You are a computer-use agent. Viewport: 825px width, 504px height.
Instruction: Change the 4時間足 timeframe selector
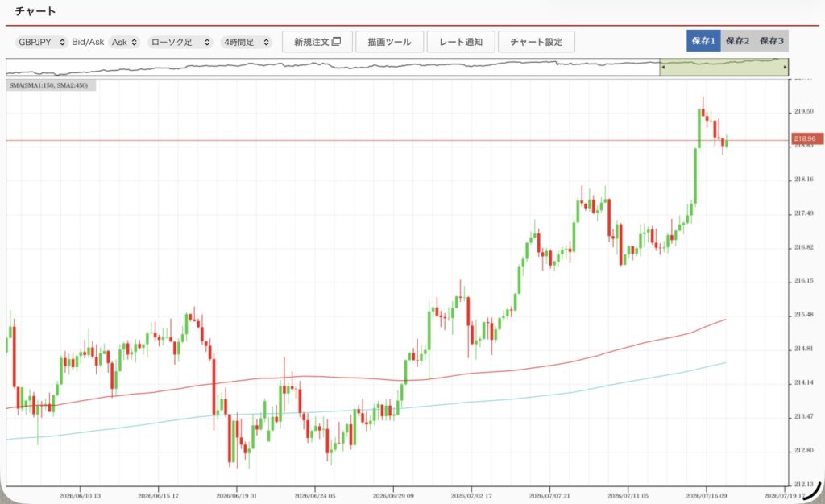[x=247, y=42]
